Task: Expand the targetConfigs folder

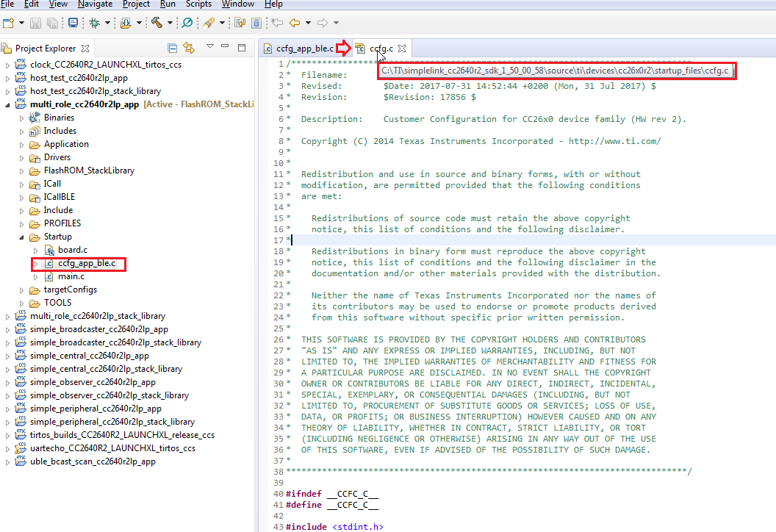Action: point(21,290)
